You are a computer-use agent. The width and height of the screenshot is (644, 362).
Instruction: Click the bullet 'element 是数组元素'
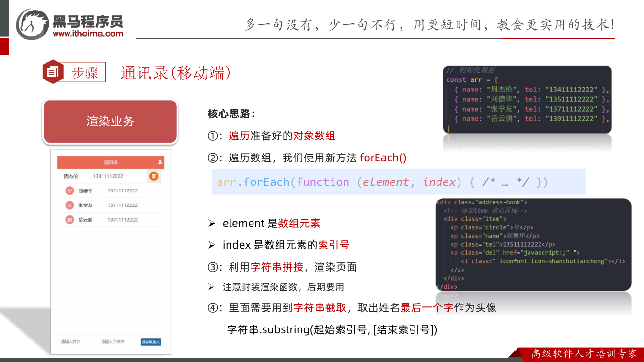(264, 223)
